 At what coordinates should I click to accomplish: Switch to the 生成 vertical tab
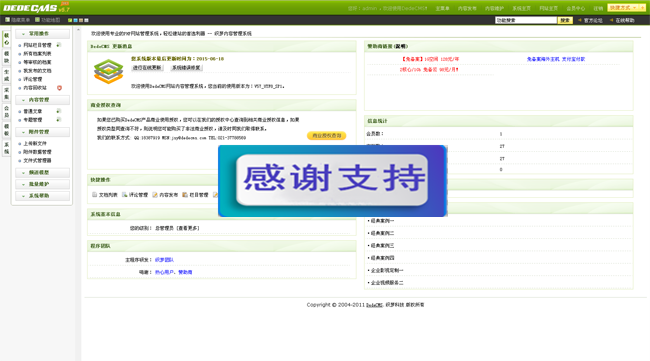(x=6, y=75)
